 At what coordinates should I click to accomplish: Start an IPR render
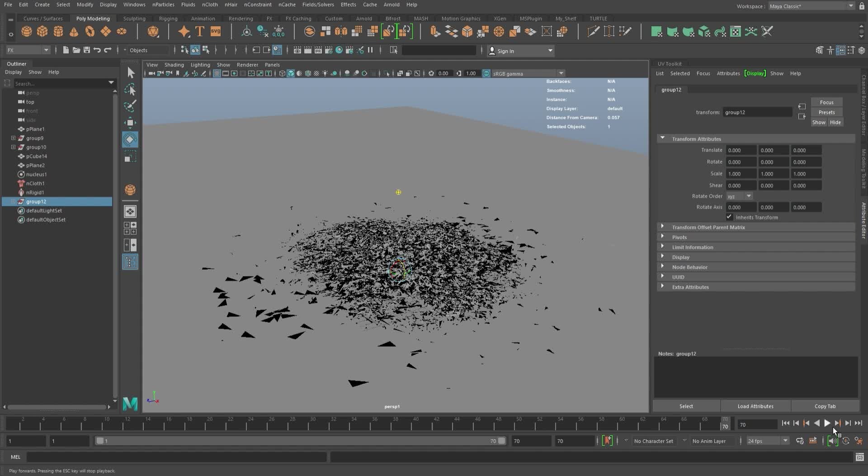coord(318,50)
